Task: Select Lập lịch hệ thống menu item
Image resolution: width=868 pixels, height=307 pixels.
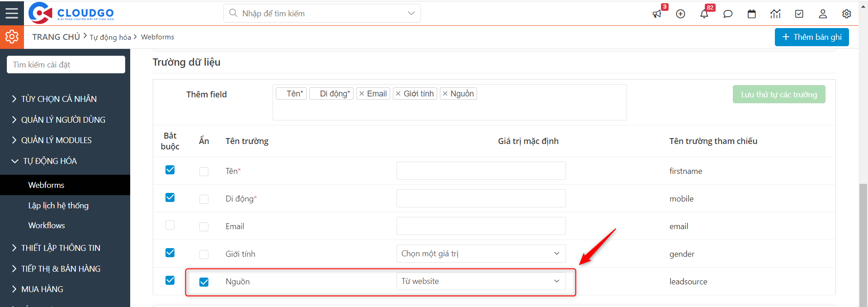Action: click(x=58, y=206)
